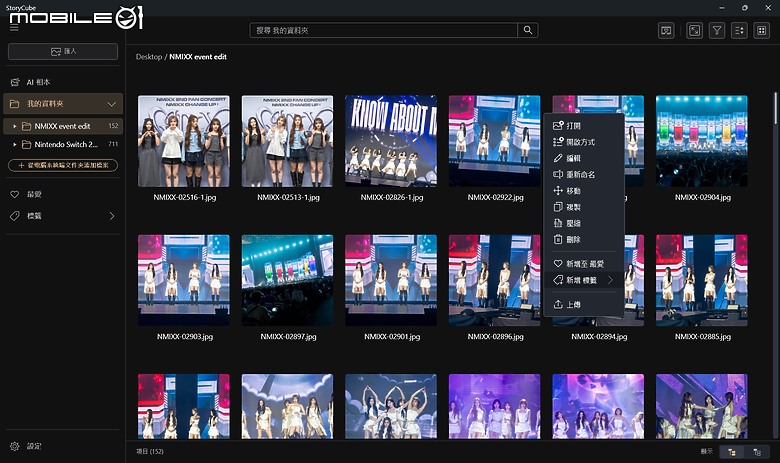Viewport: 780px width, 463px height.
Task: Focus the 搜尋 我的資料夾 search field
Action: pyautogui.click(x=384, y=30)
